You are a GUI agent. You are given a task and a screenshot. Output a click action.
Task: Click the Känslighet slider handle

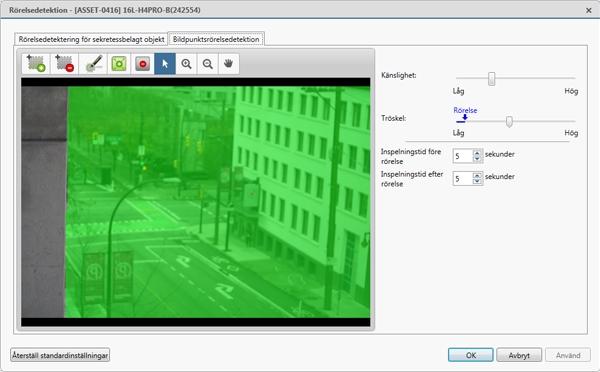click(492, 79)
